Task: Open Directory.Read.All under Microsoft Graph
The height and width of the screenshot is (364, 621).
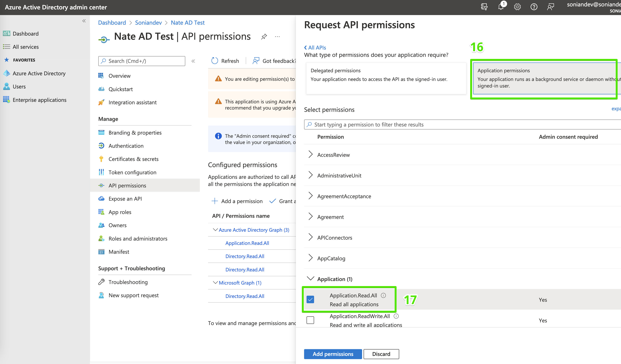Action: (245, 296)
